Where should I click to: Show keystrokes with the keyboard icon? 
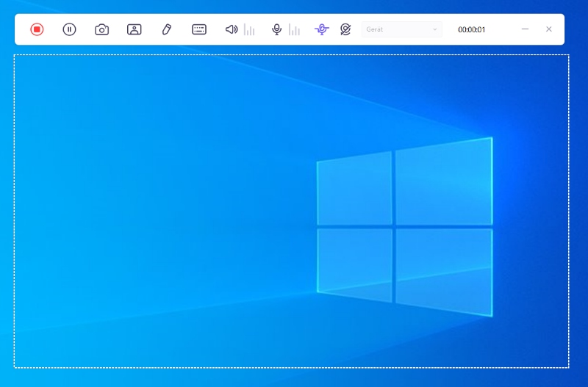click(199, 29)
